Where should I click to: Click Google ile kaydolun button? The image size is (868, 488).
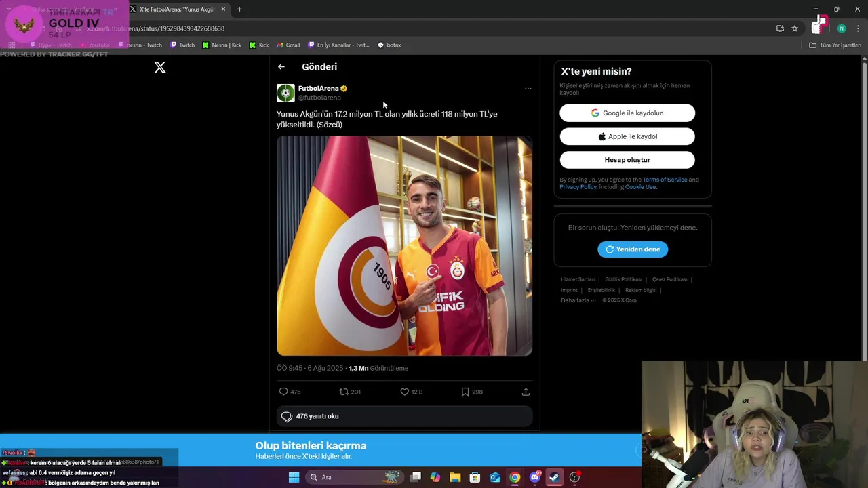627,113
